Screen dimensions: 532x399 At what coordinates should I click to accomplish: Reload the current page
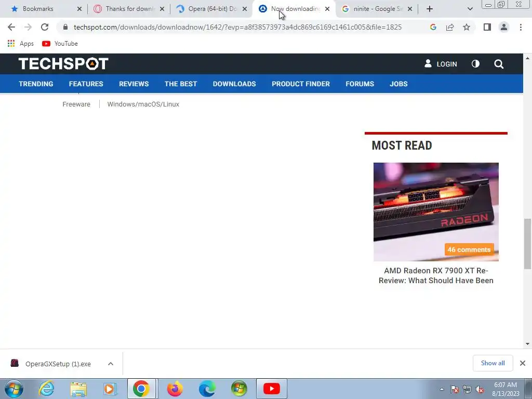tap(45, 27)
